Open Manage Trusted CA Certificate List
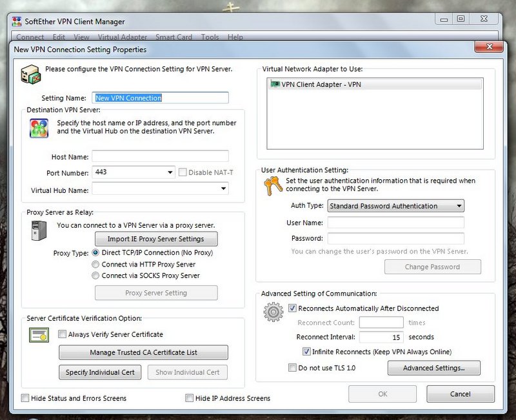Image resolution: width=516 pixels, height=420 pixels. (143, 352)
